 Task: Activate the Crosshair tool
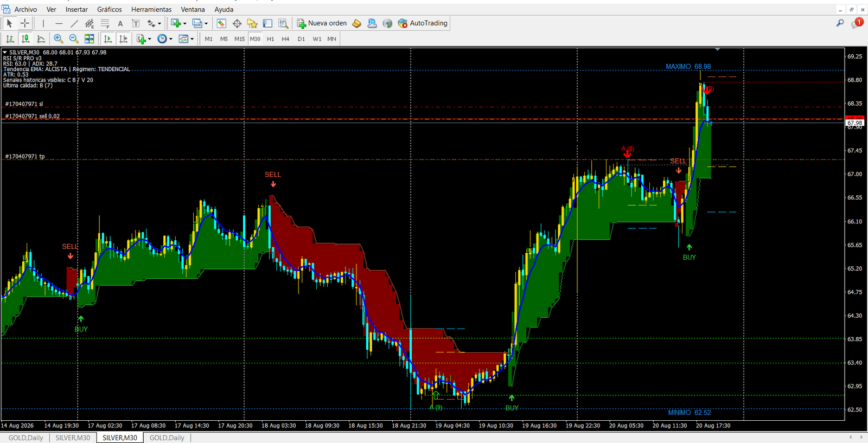click(24, 23)
